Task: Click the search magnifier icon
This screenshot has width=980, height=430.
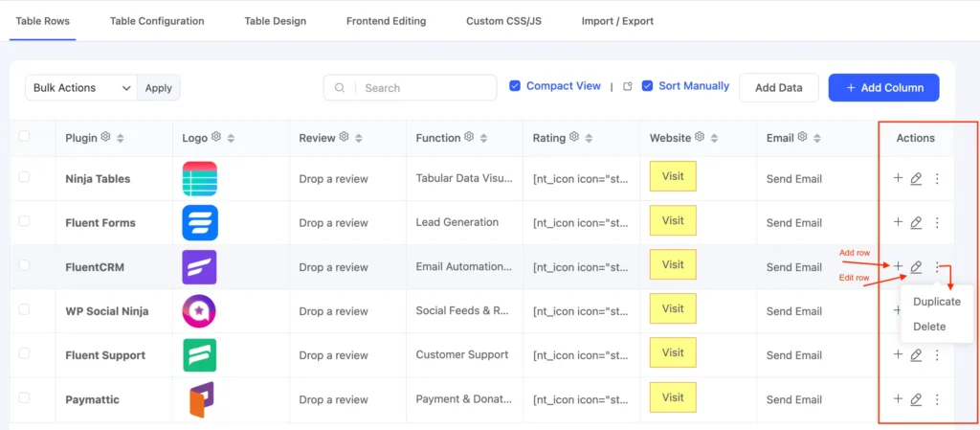Action: (x=340, y=88)
